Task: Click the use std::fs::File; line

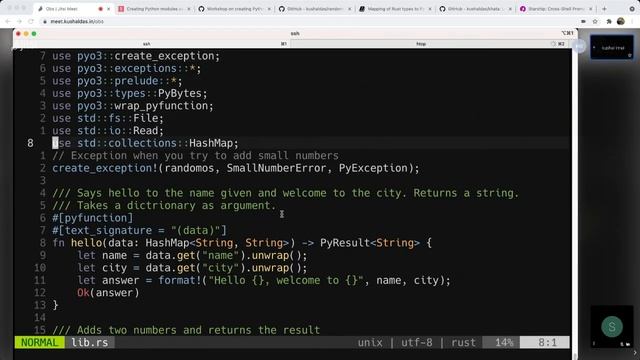Action: coord(108,118)
